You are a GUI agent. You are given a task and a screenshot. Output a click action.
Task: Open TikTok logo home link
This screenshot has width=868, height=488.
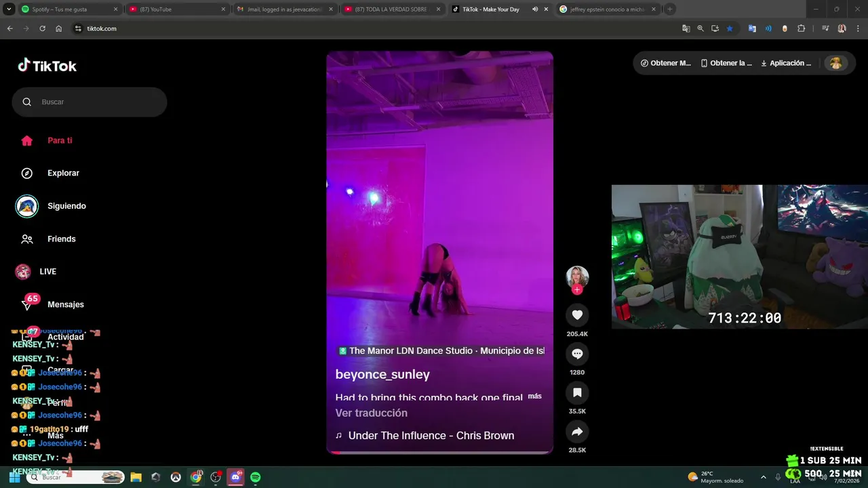(47, 66)
